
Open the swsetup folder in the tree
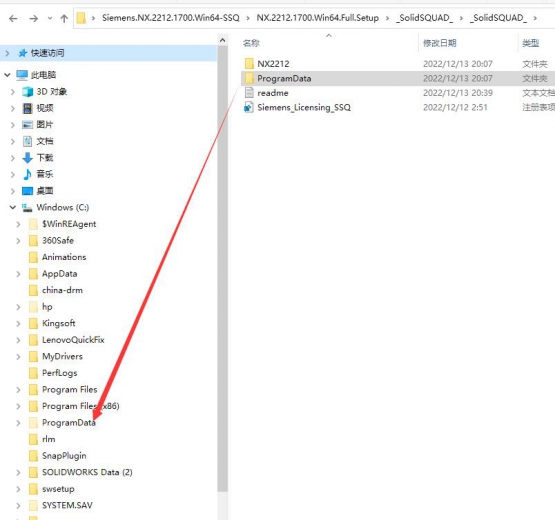pos(58,489)
